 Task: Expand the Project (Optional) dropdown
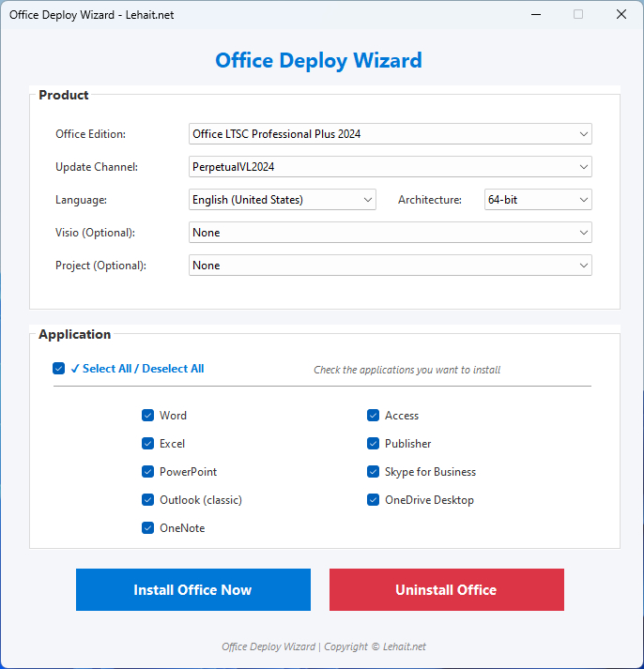pos(391,266)
